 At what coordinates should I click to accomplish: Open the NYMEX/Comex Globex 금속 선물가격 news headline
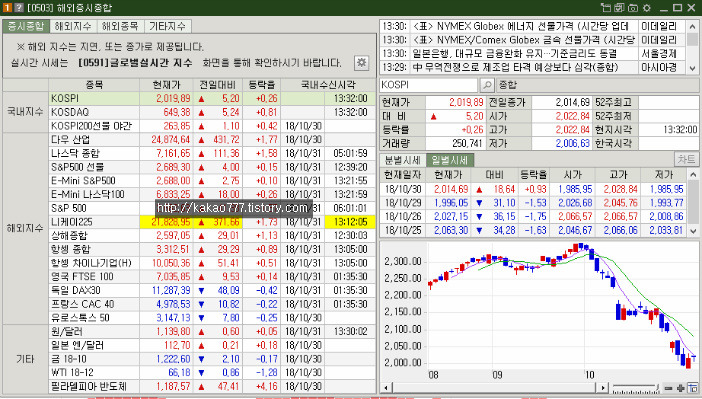523,40
